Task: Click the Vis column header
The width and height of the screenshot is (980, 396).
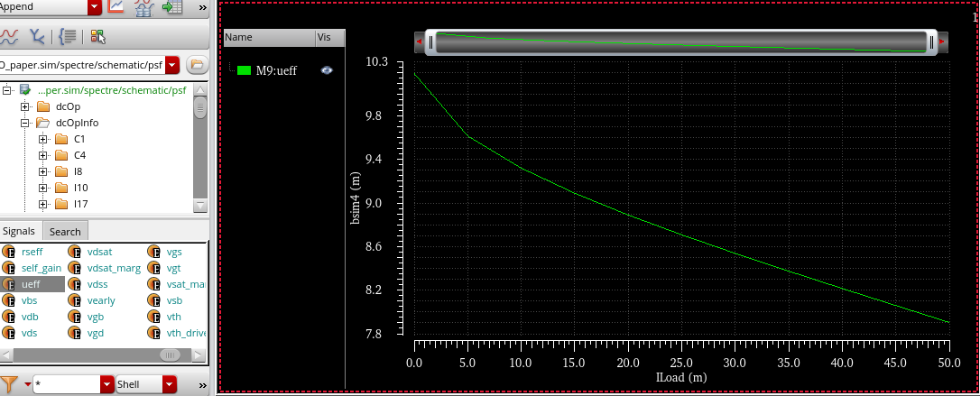Action: point(330,38)
